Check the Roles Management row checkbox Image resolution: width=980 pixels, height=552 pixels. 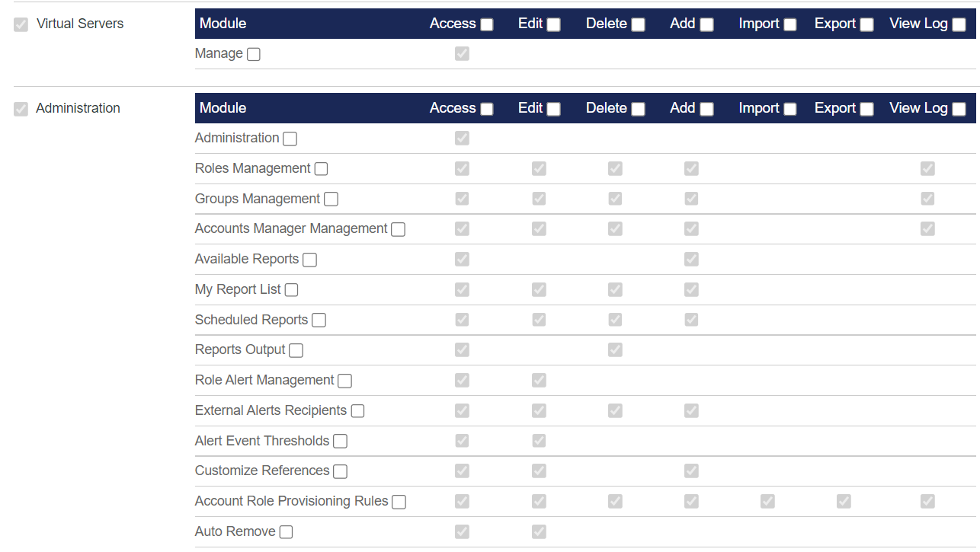(x=321, y=169)
